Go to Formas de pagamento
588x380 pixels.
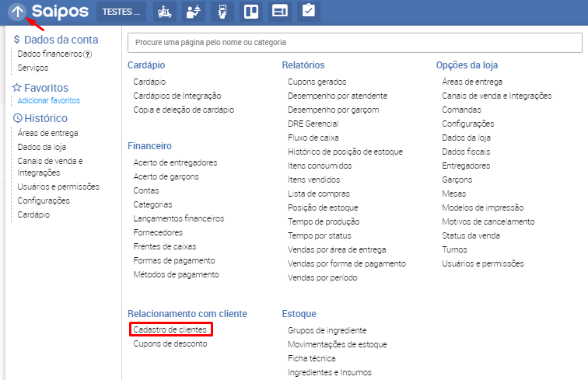pos(173,260)
